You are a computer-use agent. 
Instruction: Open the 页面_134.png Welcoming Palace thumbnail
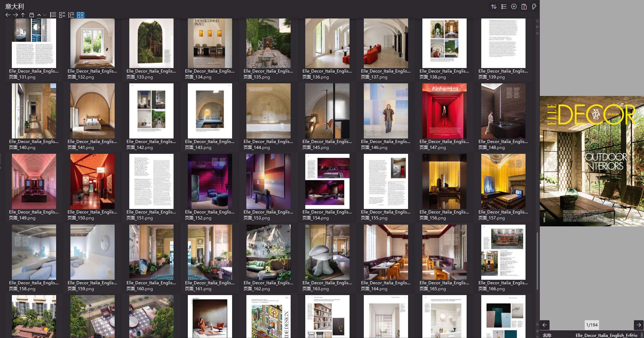(209, 43)
